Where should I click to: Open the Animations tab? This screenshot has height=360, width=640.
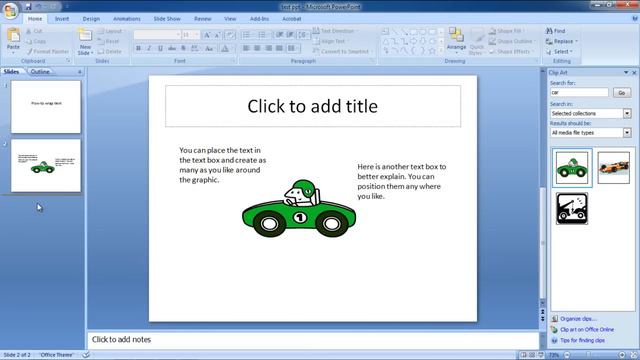[x=127, y=19]
